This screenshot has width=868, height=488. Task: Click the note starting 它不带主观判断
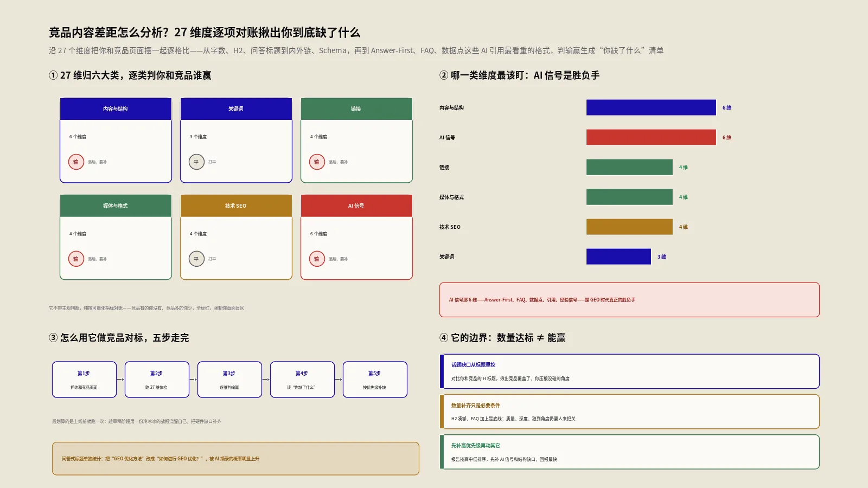click(146, 308)
